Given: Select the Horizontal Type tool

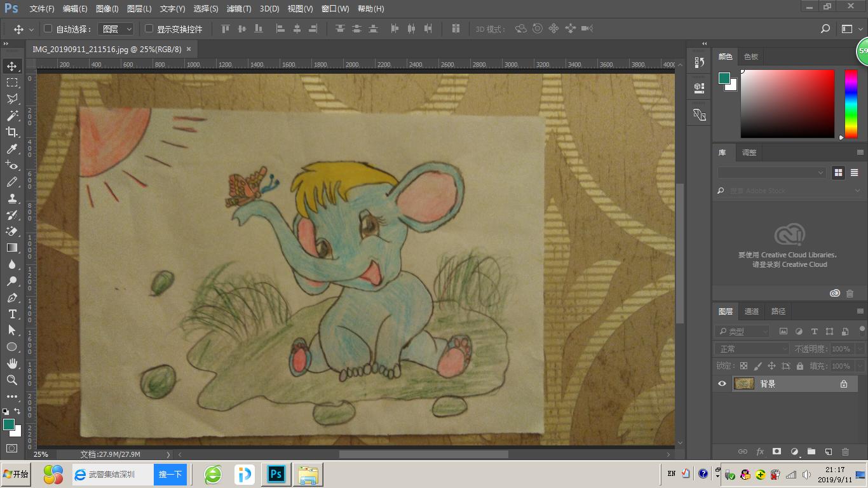Looking at the screenshot, I should click(12, 314).
